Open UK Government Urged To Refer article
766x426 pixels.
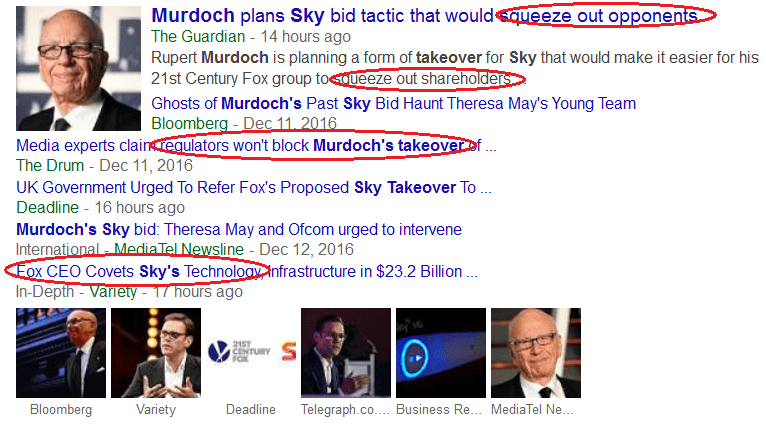pyautogui.click(x=254, y=188)
